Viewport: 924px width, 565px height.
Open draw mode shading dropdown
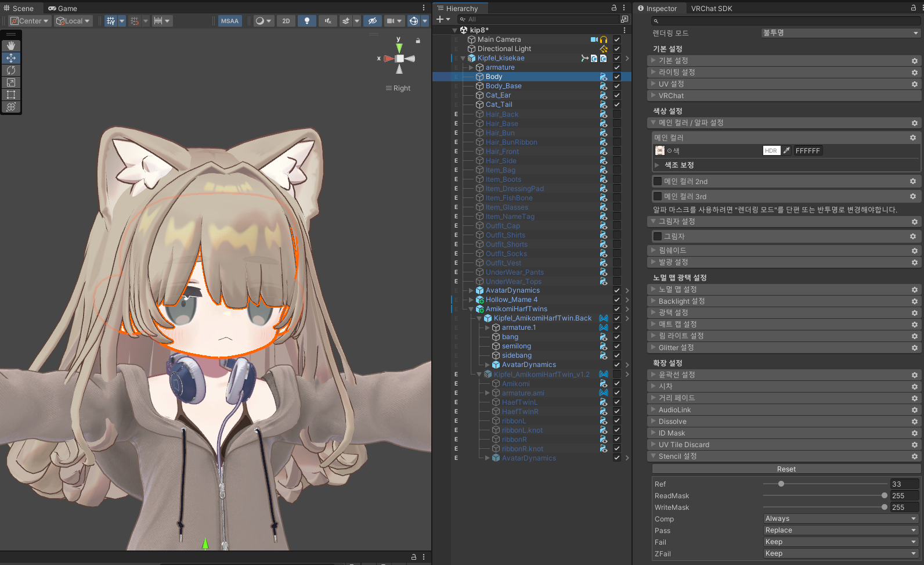tap(264, 21)
